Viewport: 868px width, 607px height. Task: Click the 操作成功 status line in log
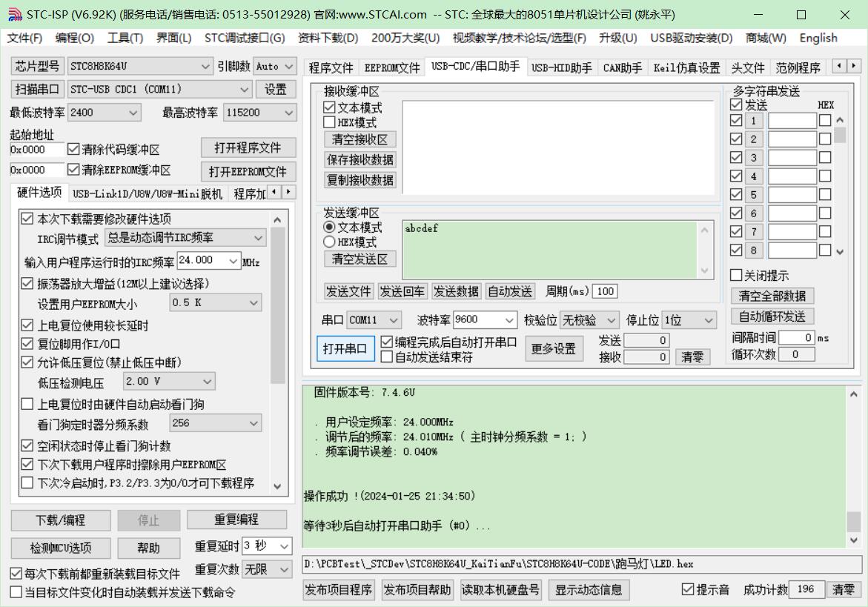click(389, 496)
